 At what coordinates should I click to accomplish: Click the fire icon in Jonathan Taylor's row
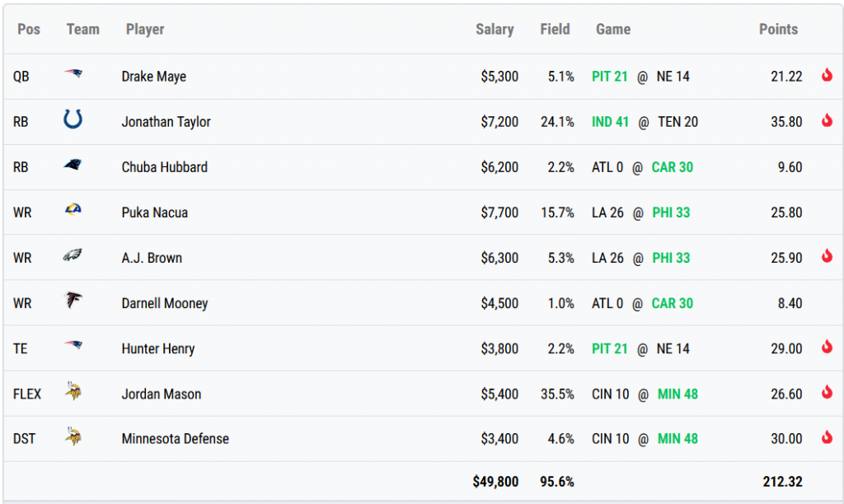click(827, 121)
